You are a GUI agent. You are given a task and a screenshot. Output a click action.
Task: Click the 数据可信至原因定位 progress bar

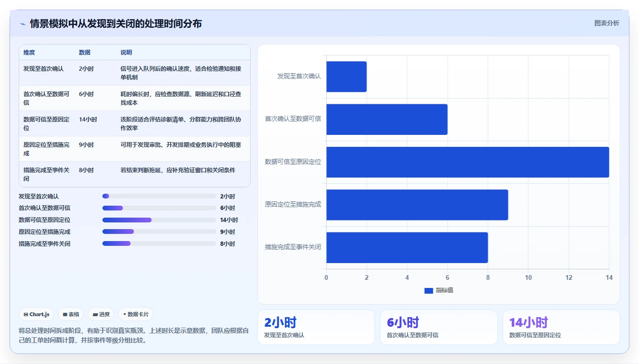pyautogui.click(x=159, y=220)
